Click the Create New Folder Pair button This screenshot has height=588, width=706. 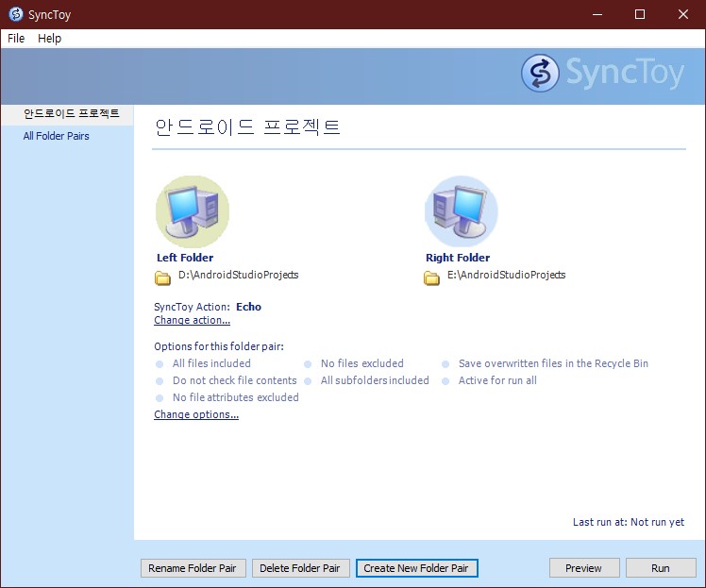click(x=416, y=568)
